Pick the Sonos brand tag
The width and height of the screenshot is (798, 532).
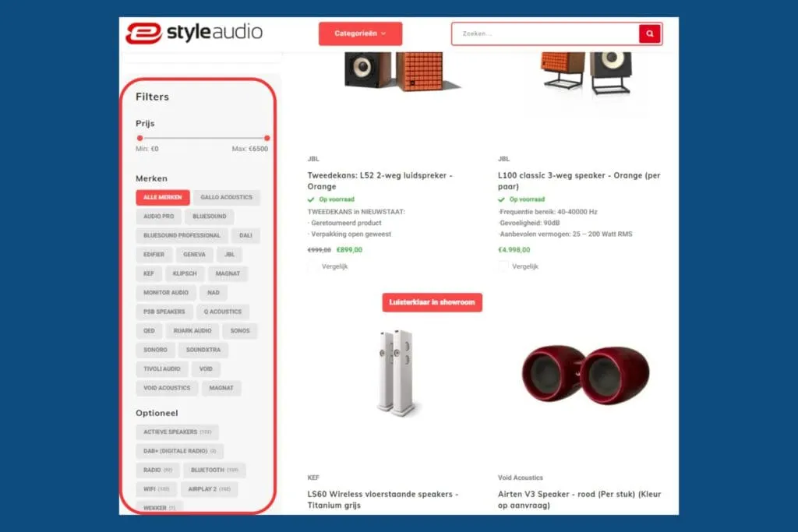click(x=240, y=330)
